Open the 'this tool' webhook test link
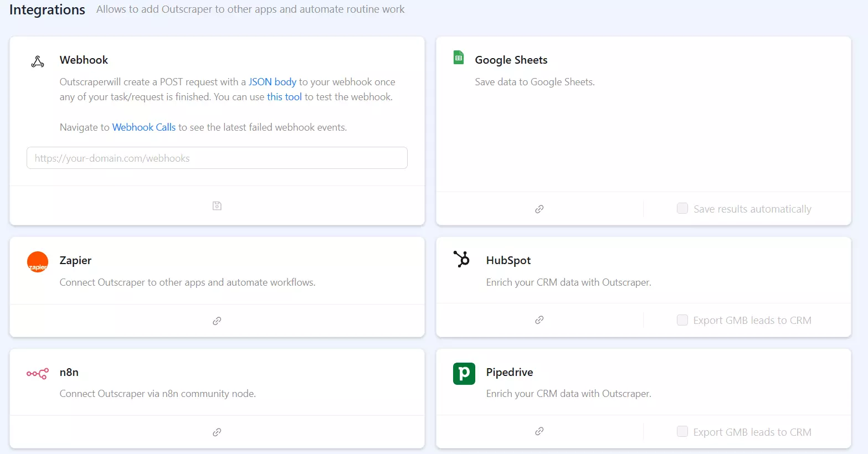The width and height of the screenshot is (868, 454). (x=284, y=97)
